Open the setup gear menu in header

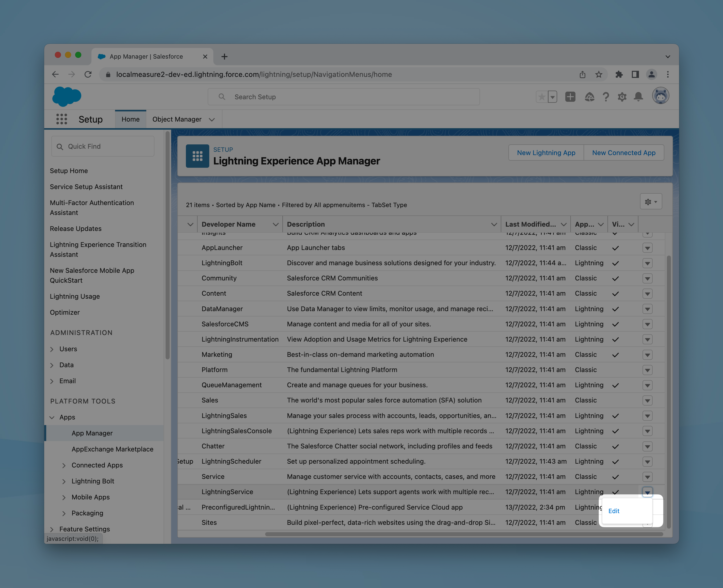622,97
